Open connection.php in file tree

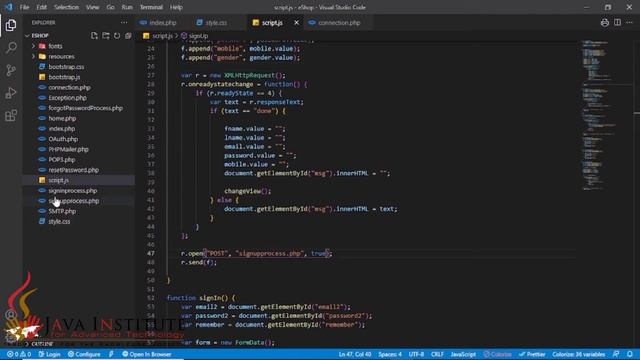69,87
